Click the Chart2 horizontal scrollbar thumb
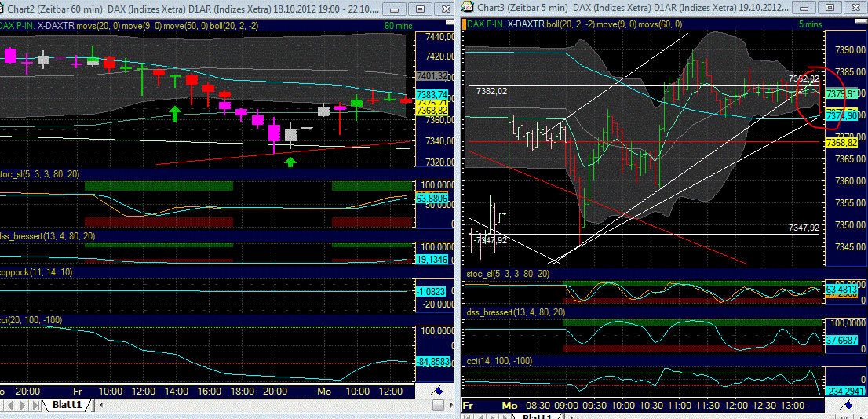This screenshot has height=419, width=868. point(437,406)
